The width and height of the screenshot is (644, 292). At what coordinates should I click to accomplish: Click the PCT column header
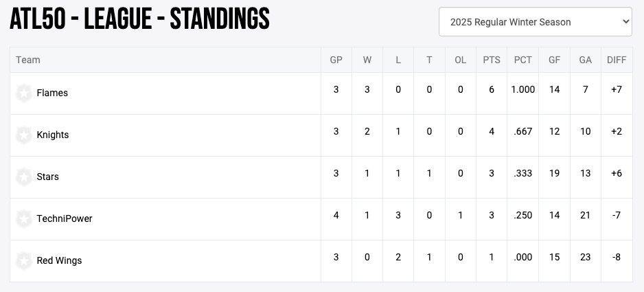pyautogui.click(x=523, y=60)
